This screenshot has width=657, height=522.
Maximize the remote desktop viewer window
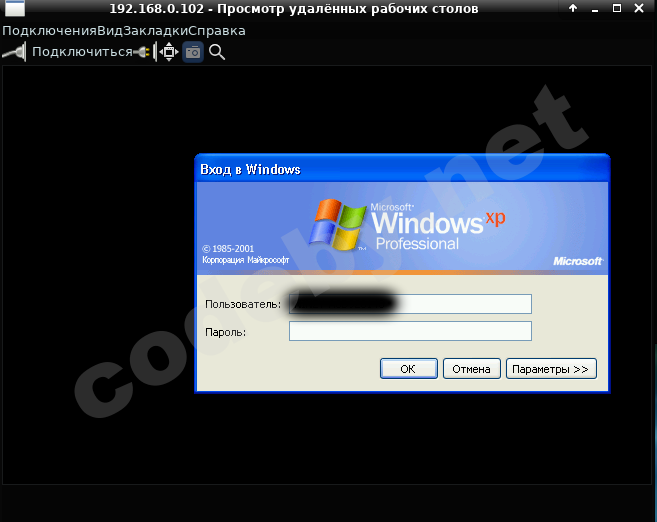click(617, 8)
